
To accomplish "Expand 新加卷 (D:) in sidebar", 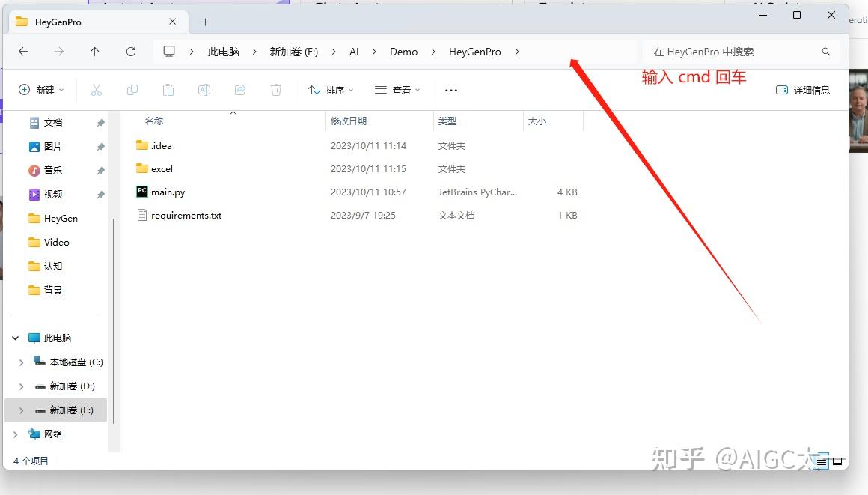I will [x=21, y=386].
